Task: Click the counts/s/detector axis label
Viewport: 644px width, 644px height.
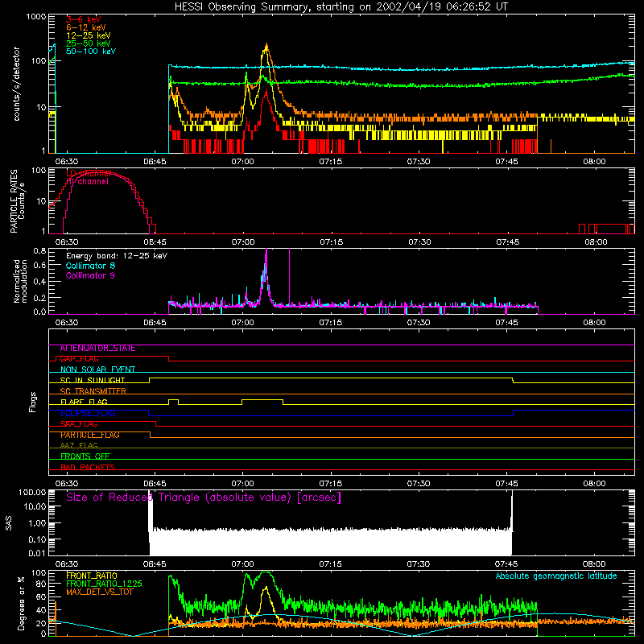Action: pos(16,84)
